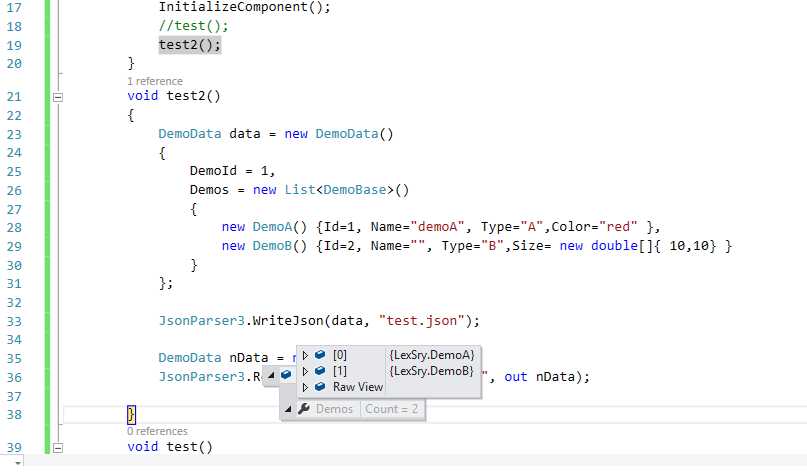Click line number 23 in margin
This screenshot has width=807, height=472.
click(x=14, y=135)
